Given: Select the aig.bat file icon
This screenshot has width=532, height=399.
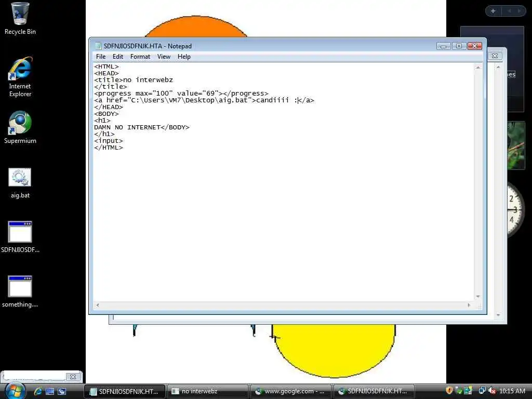Looking at the screenshot, I should pos(20,183).
